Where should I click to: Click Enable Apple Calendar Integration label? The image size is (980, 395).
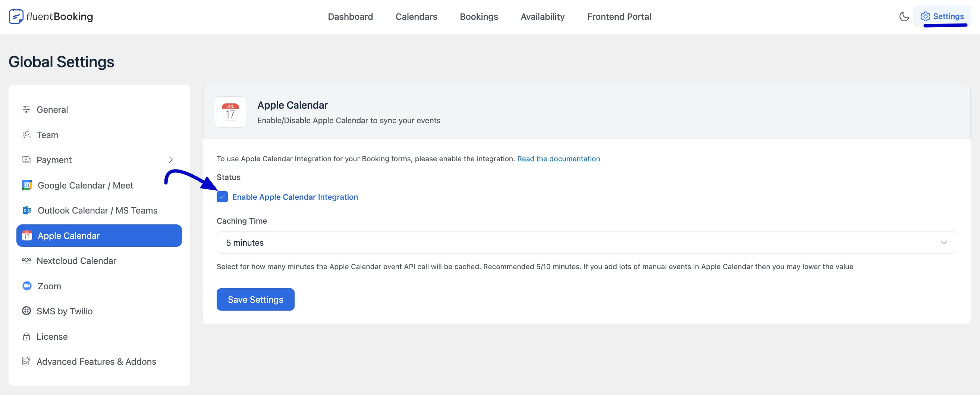[295, 197]
